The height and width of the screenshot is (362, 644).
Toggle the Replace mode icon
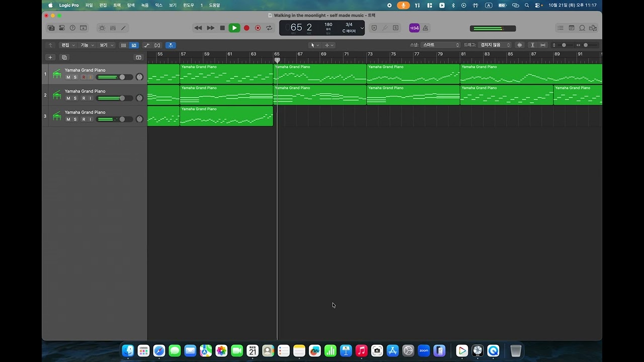(374, 28)
